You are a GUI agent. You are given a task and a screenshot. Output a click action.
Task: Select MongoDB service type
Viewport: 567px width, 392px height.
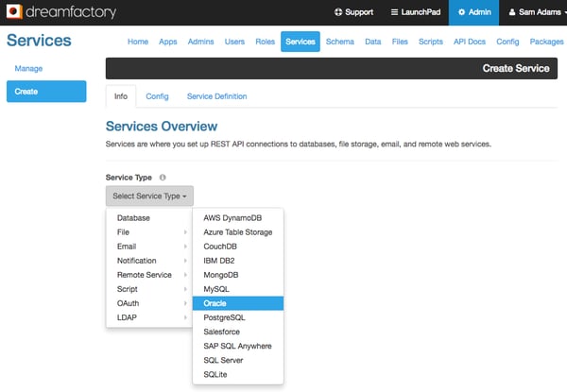coord(238,275)
